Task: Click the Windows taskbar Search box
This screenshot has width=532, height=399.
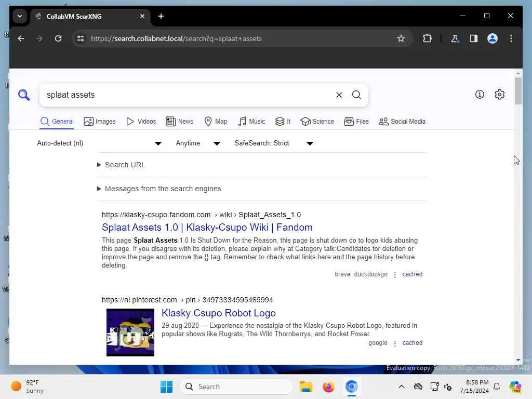Action: (236, 387)
